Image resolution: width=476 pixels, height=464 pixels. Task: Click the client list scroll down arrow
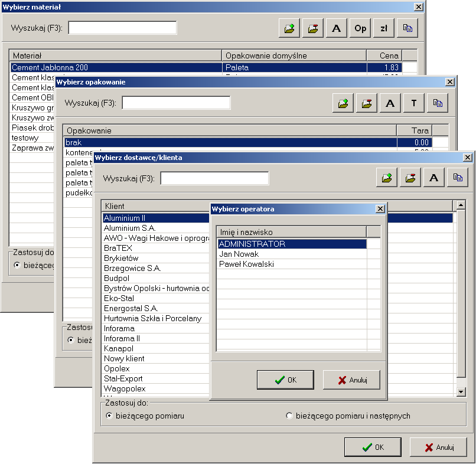[461, 392]
